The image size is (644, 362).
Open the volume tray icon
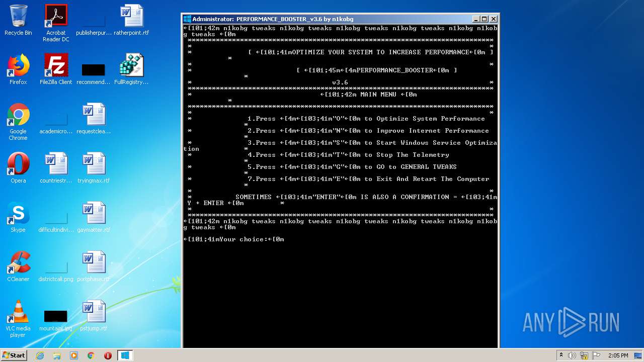572,355
